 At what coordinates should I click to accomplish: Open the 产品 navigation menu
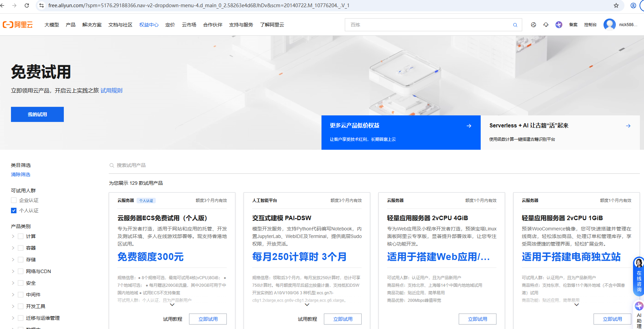tap(70, 25)
